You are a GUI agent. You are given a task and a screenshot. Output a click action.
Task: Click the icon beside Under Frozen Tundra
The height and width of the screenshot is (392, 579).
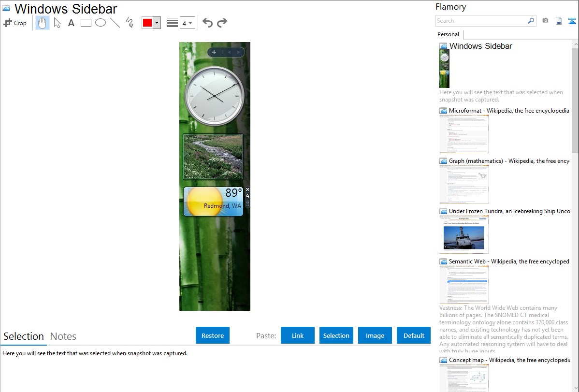(444, 211)
